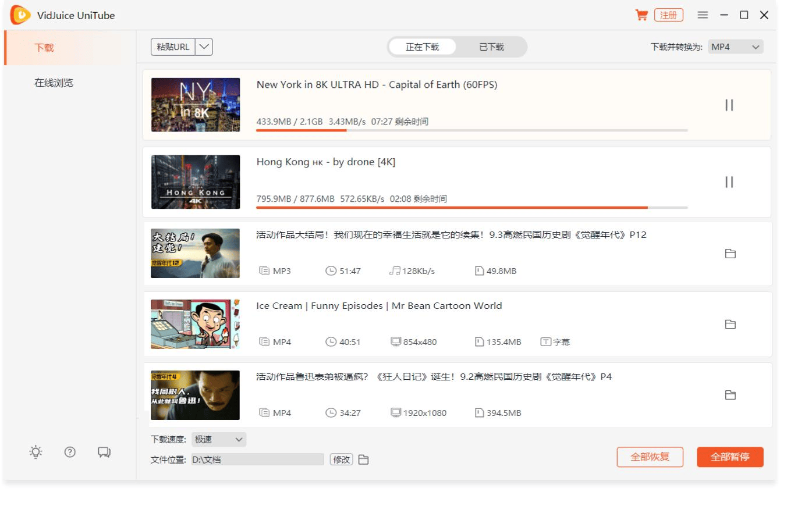Pause the New York 8K download
Image resolution: width=812 pixels, height=520 pixels.
[x=729, y=105]
